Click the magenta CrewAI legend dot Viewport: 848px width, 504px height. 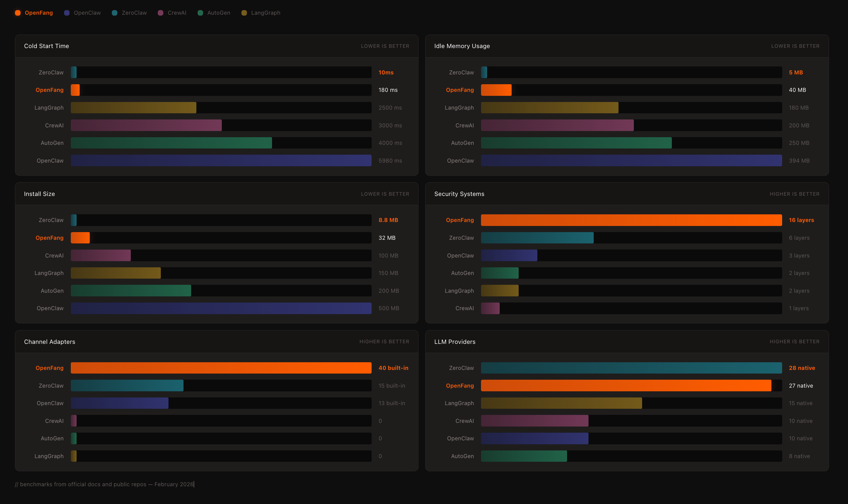[160, 13]
